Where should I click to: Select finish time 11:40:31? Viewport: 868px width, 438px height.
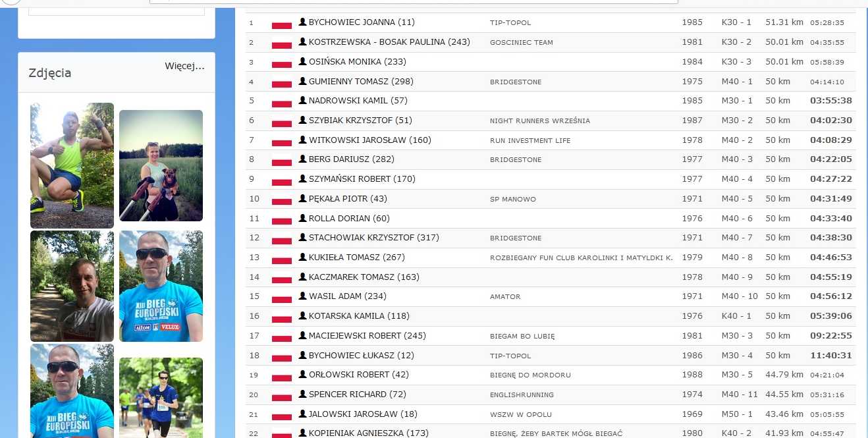pos(831,355)
